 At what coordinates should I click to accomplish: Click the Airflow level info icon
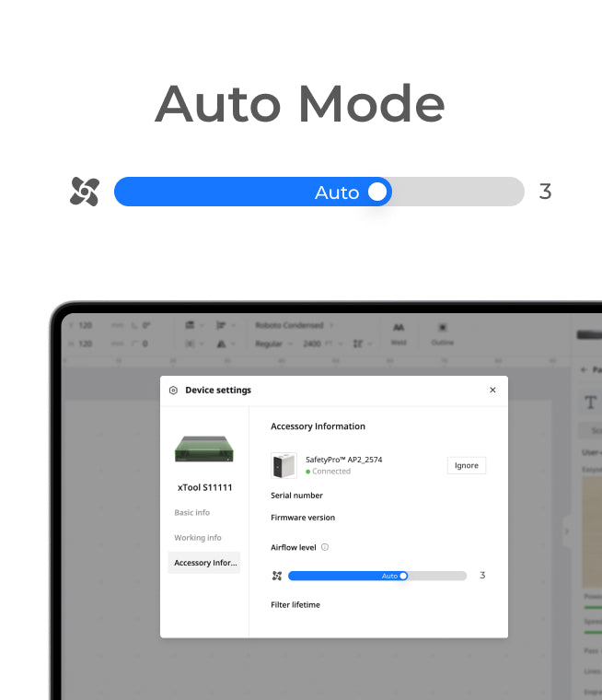(325, 547)
